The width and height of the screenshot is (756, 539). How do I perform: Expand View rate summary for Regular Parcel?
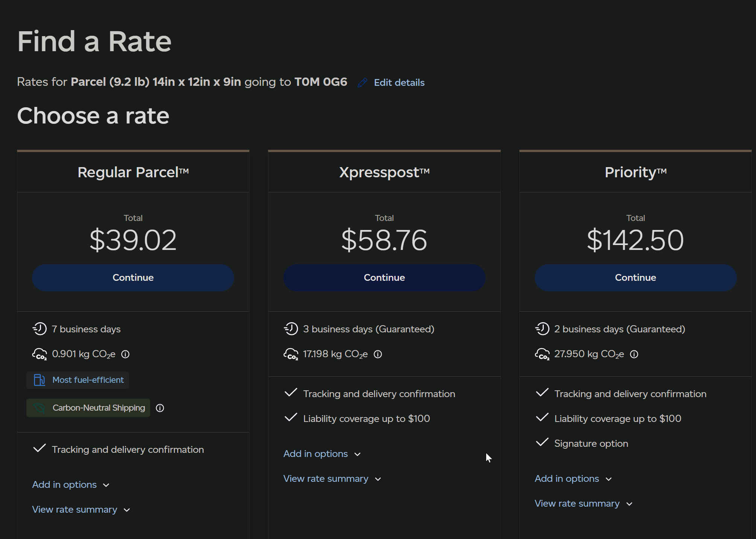pos(81,510)
